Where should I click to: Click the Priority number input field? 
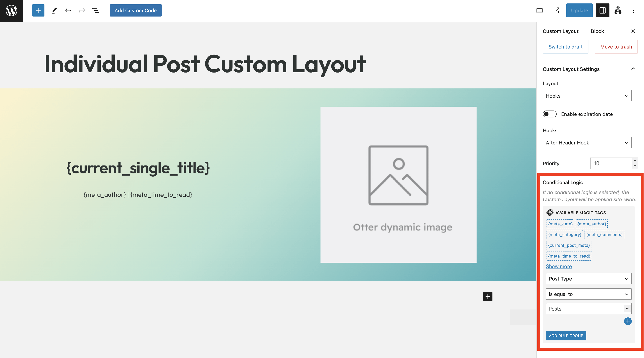tap(611, 163)
